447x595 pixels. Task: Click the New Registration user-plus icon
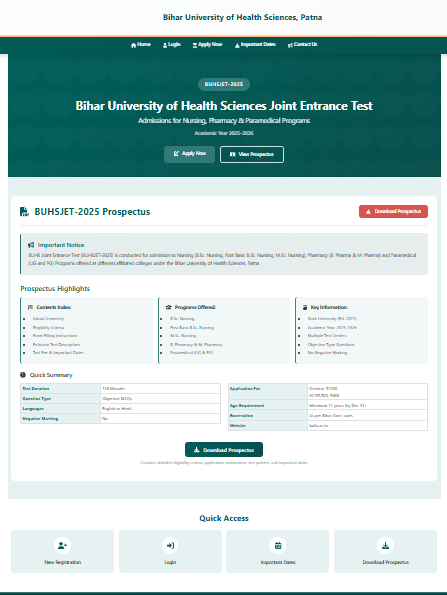[x=63, y=545]
